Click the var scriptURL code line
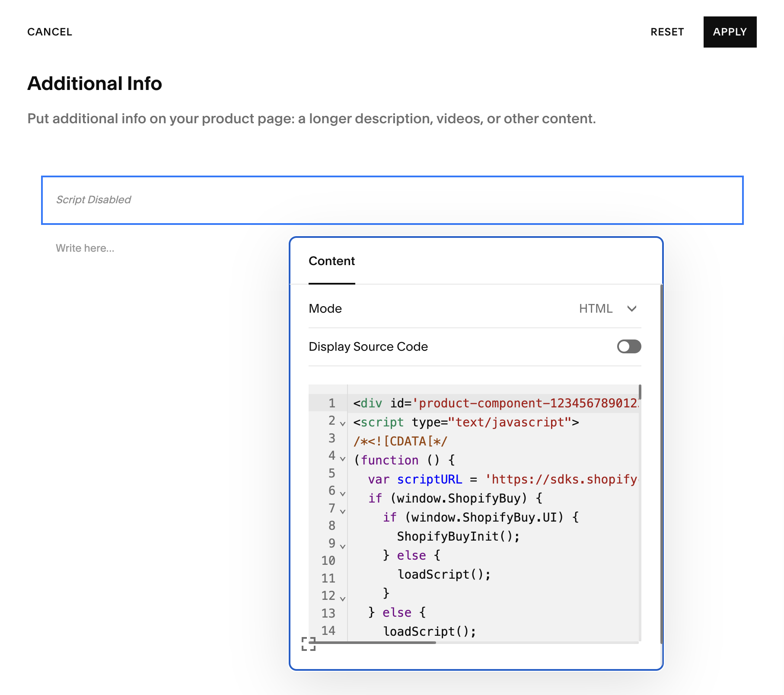The image size is (784, 695). [x=503, y=479]
